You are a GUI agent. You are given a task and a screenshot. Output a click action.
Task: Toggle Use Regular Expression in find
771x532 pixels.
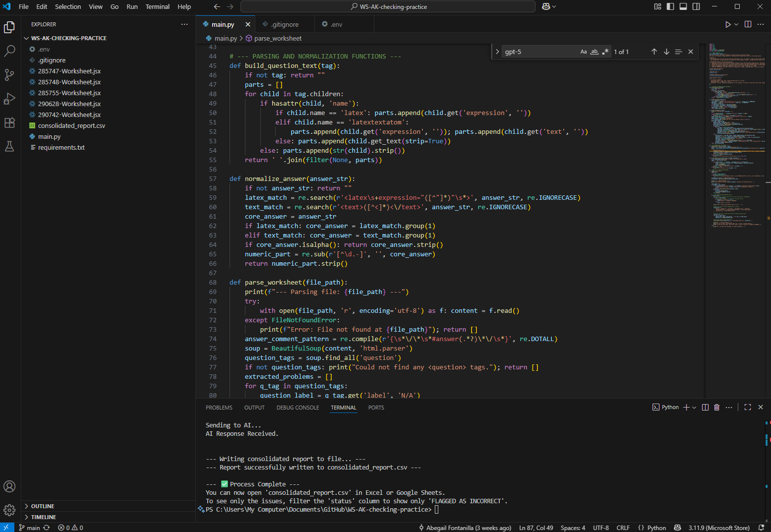coord(605,52)
